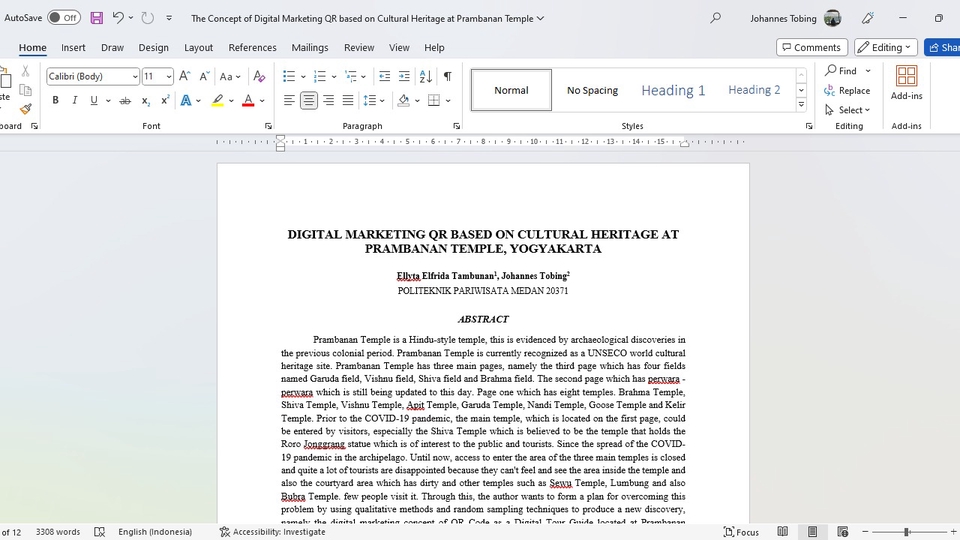Image resolution: width=960 pixels, height=540 pixels.
Task: Expand the numbering list dropdown arrow
Action: click(334, 77)
